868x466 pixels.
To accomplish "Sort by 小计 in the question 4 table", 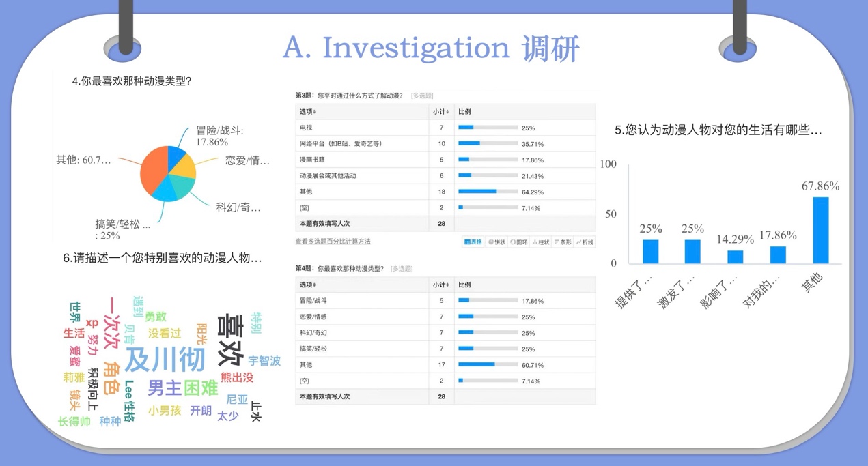I will point(441,285).
